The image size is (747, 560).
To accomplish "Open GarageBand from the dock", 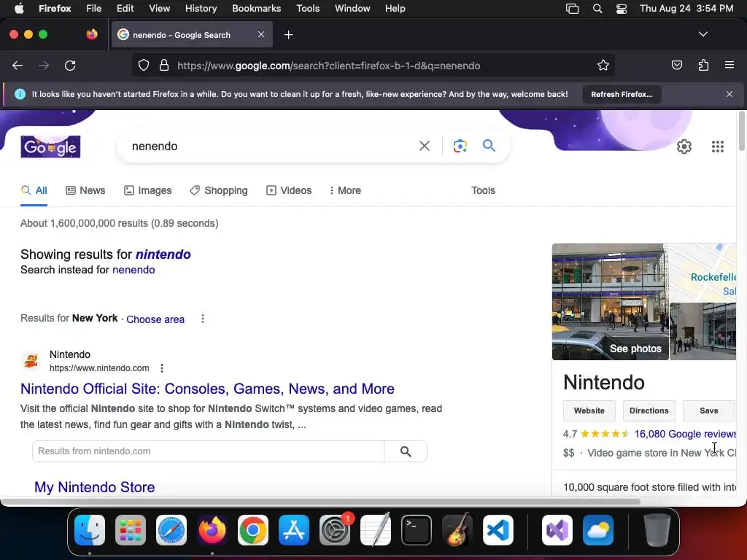I will [x=457, y=530].
